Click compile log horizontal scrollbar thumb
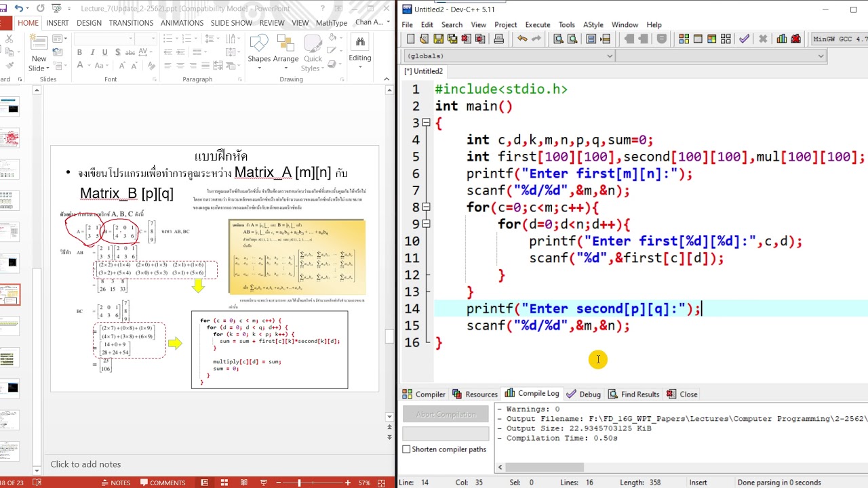Screen dimensions: 868x488 545,467
